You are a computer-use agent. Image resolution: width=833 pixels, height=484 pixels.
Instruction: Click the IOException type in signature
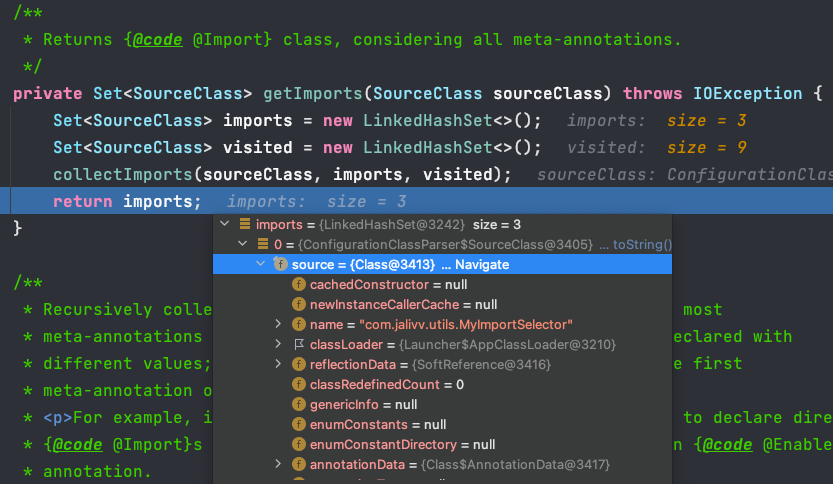point(747,94)
